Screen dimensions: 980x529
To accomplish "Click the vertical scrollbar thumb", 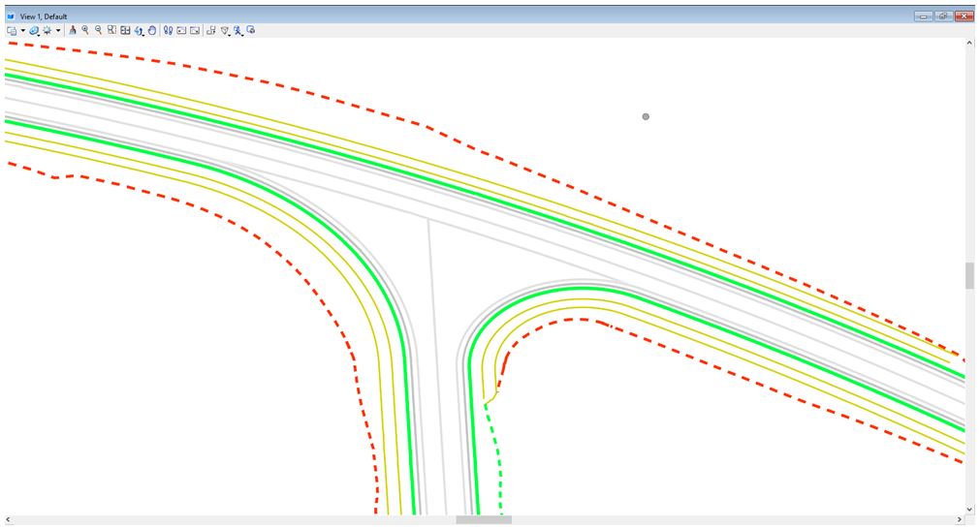I will (969, 275).
